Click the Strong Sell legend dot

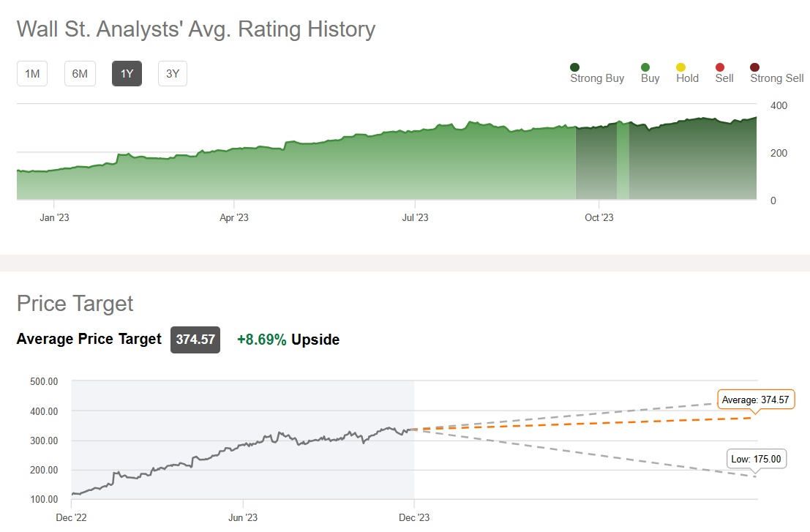pyautogui.click(x=755, y=67)
